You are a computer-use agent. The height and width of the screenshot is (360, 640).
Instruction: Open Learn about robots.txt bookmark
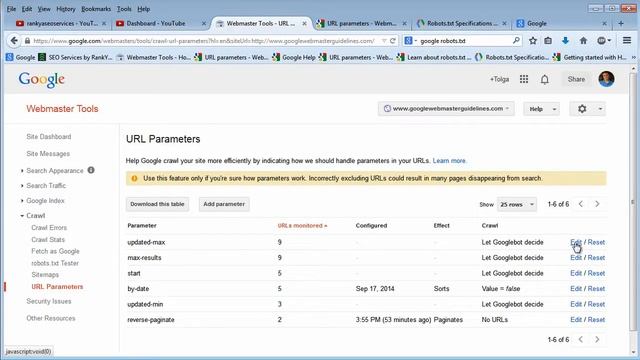click(434, 58)
